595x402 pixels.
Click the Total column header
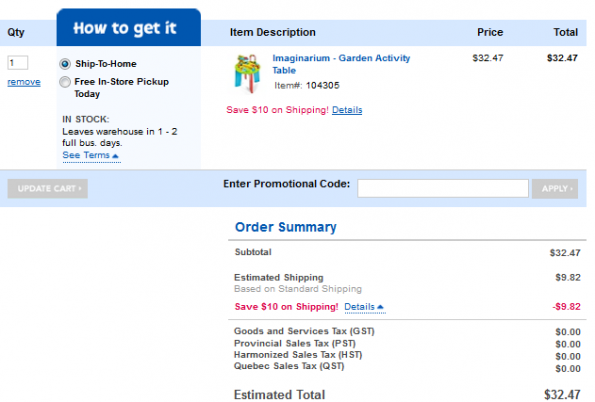[x=565, y=32]
